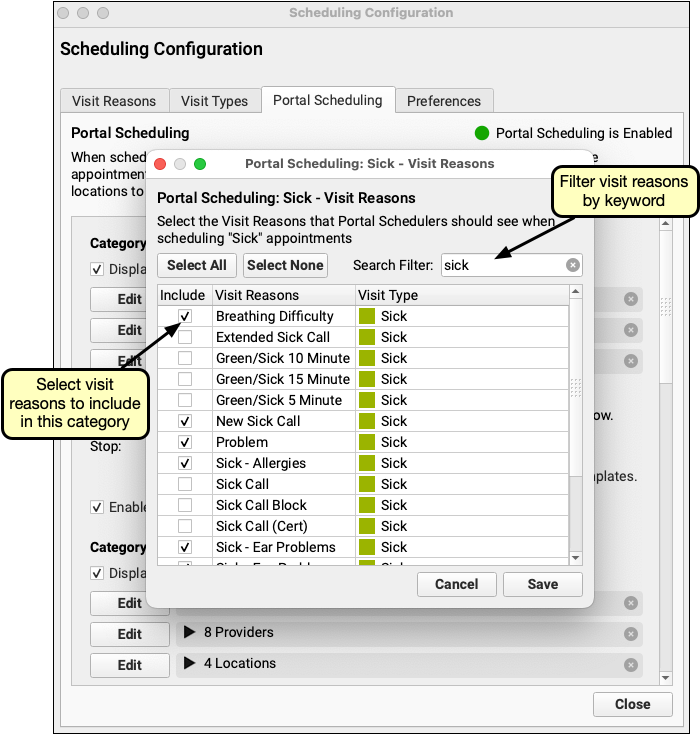Check the Sick Call (Cert) include box
The image size is (700, 734).
click(x=185, y=526)
